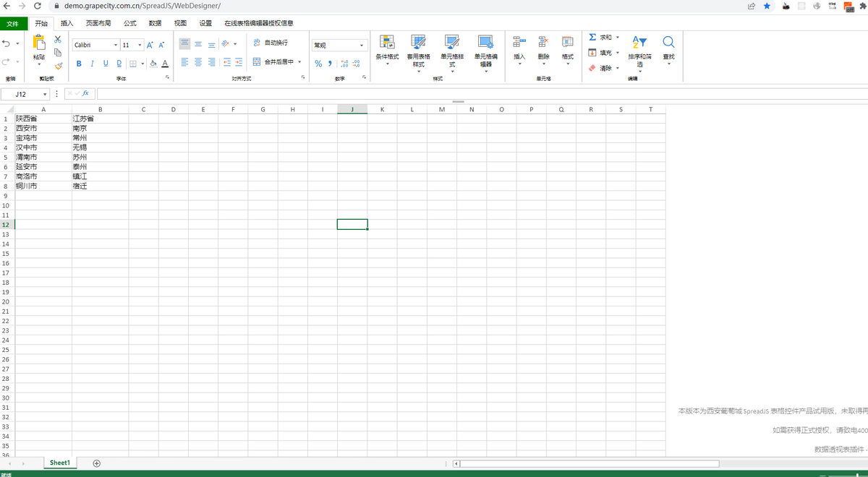The image size is (868, 477).
Task: Click the Redo arrow icon
Action: (7, 62)
